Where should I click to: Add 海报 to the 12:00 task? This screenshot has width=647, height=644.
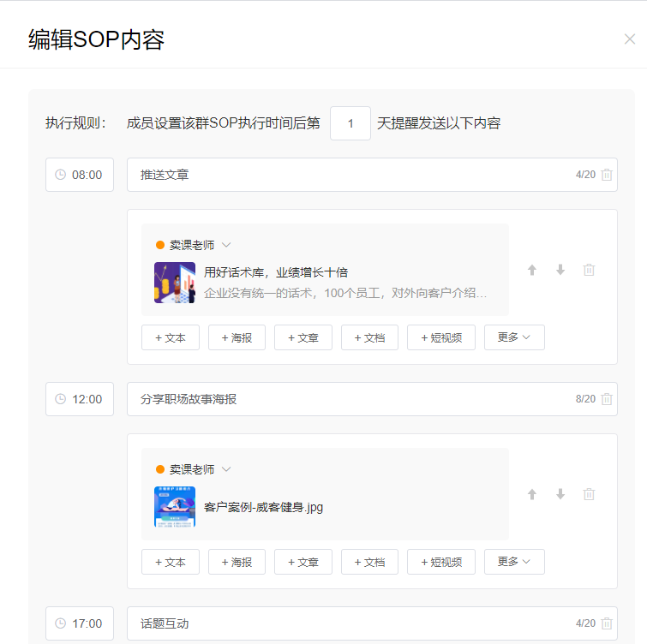click(x=237, y=563)
